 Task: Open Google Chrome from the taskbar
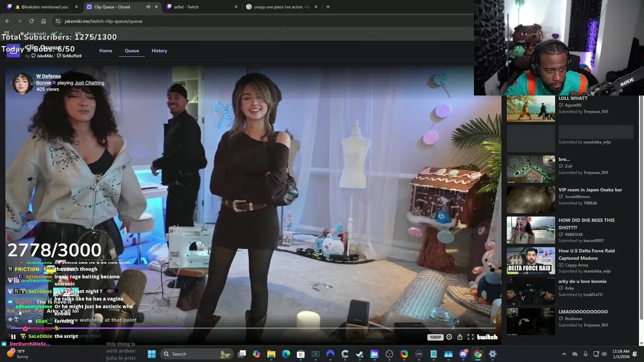click(x=478, y=354)
